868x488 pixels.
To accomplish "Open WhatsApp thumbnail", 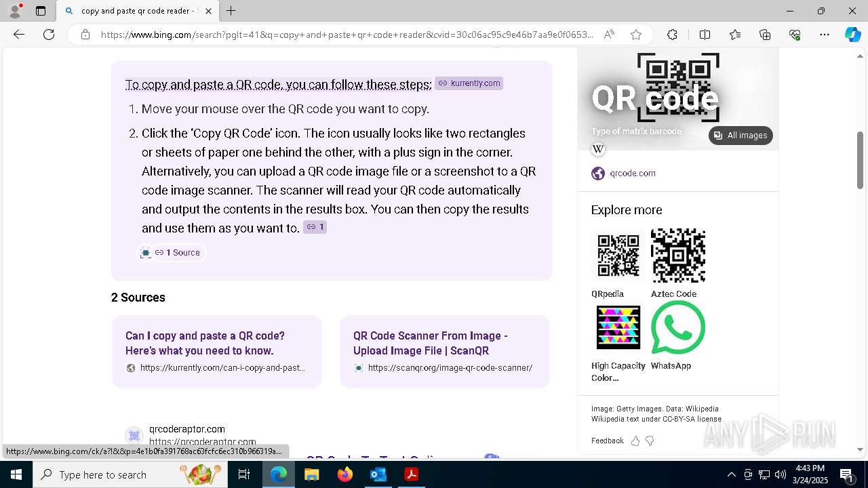I will (678, 327).
